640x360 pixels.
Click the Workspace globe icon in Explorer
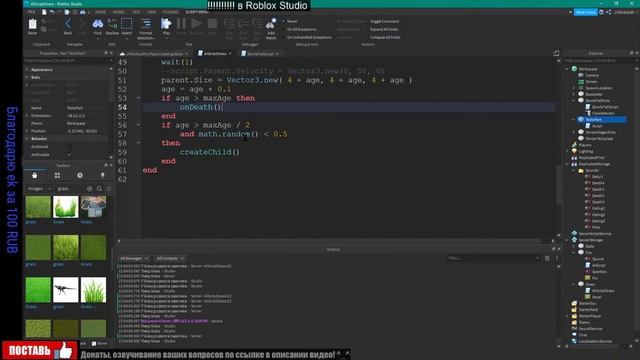click(574, 69)
